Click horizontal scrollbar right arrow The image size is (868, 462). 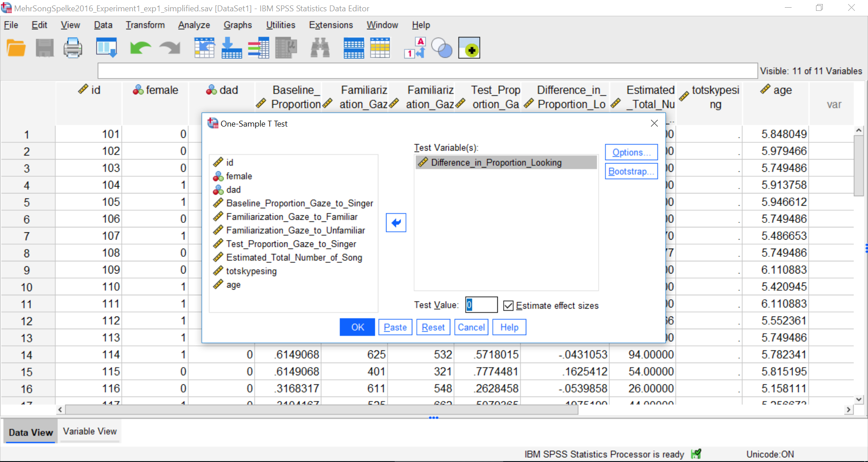[x=849, y=410]
